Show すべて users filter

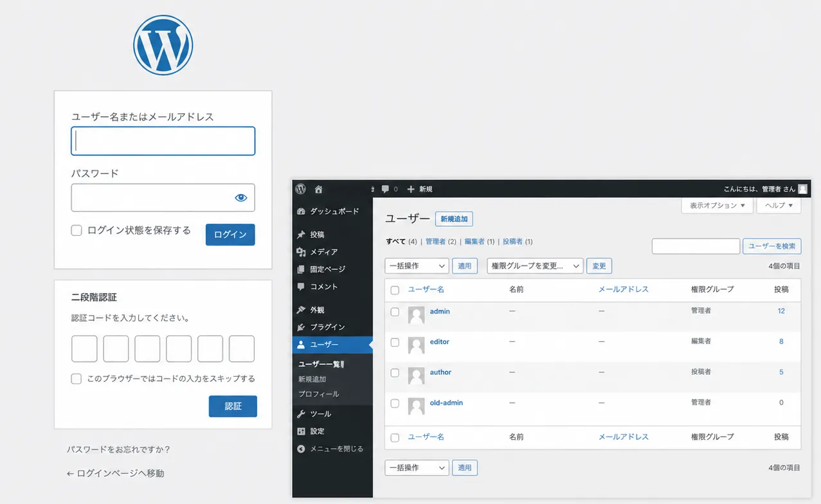coord(395,242)
